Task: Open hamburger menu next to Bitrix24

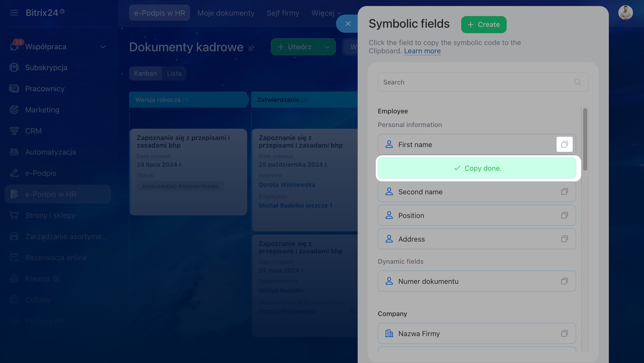Action: click(x=14, y=13)
